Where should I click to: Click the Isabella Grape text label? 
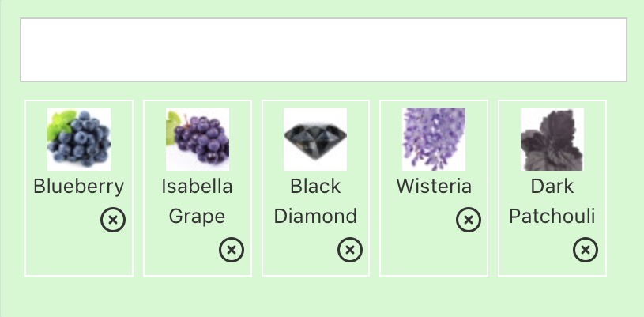tap(197, 202)
